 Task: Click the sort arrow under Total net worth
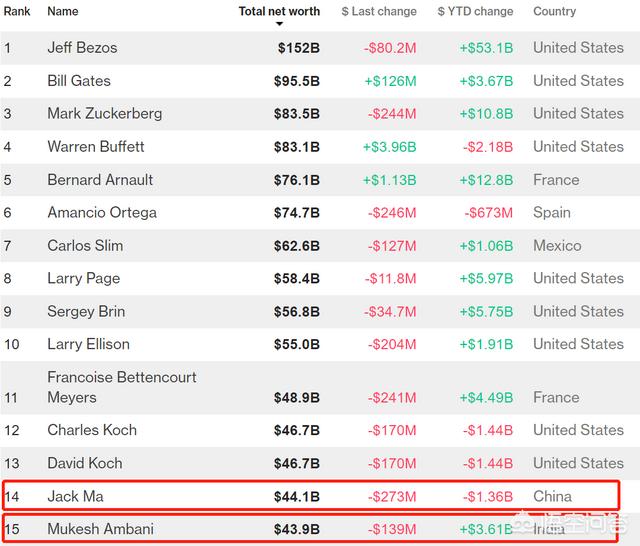(x=280, y=24)
